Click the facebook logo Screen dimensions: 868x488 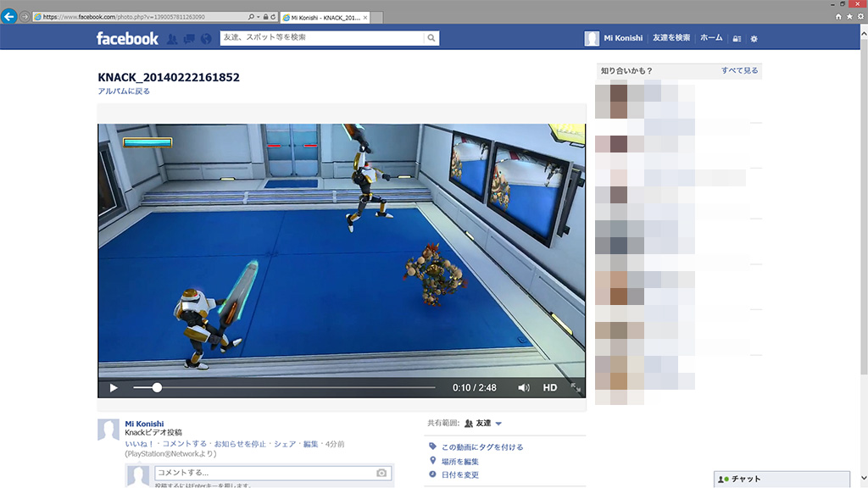127,38
